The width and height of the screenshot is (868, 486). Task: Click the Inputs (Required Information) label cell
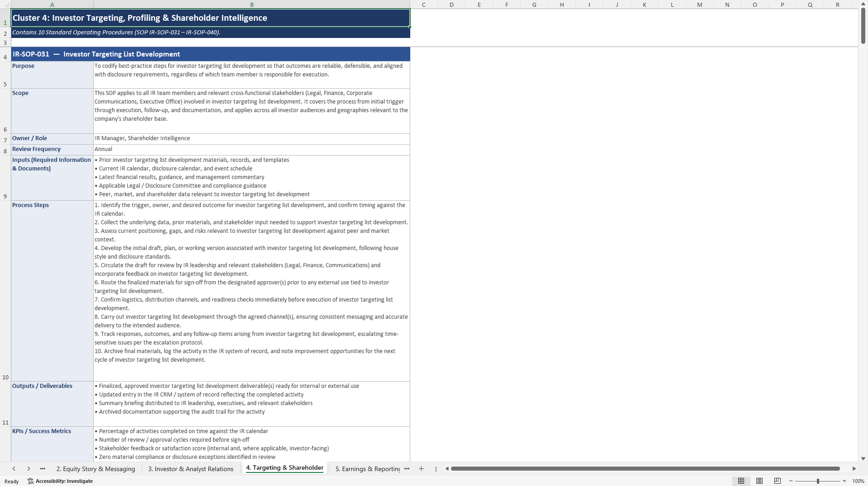click(x=52, y=178)
